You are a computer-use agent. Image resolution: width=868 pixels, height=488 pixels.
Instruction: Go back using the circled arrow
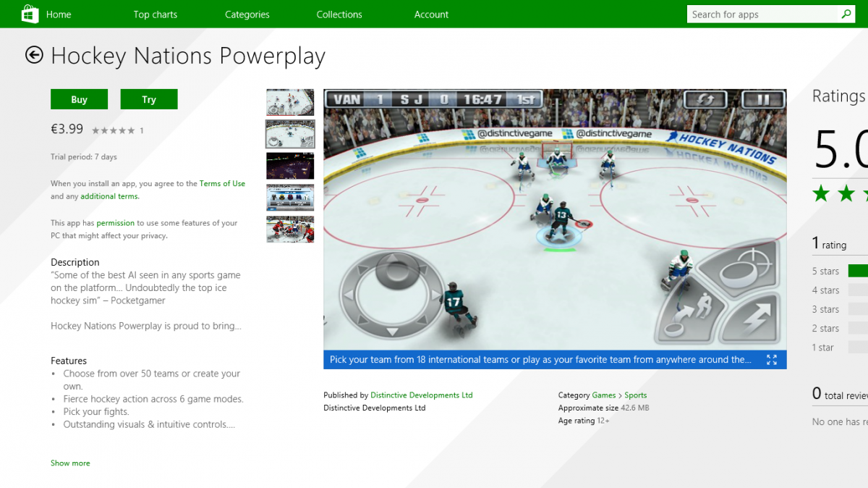[x=34, y=55]
